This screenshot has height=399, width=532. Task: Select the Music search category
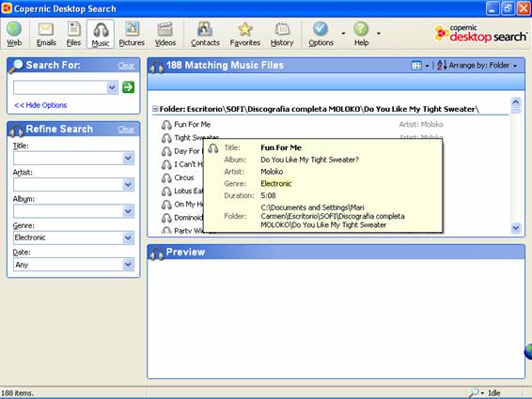(x=101, y=34)
